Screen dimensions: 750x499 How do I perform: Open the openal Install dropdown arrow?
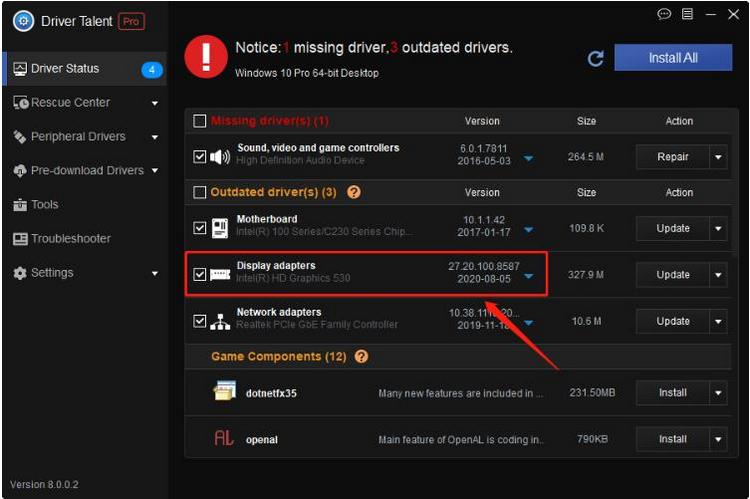tap(718, 439)
